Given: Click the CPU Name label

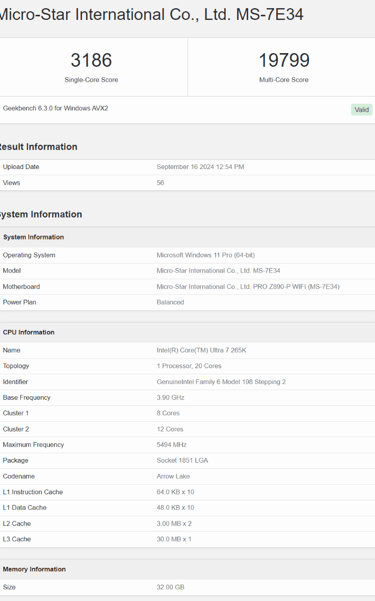Looking at the screenshot, I should pyautogui.click(x=12, y=350).
